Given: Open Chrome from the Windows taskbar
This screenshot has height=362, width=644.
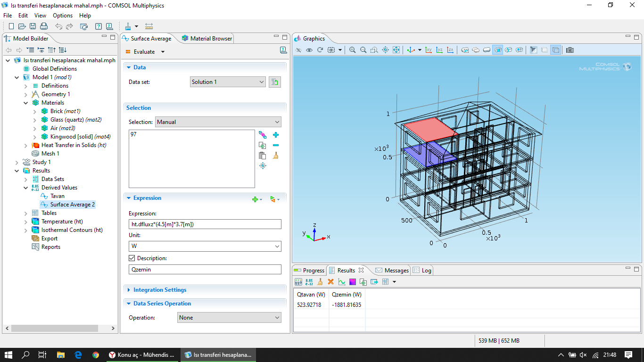Looking at the screenshot, I should tap(96, 355).
